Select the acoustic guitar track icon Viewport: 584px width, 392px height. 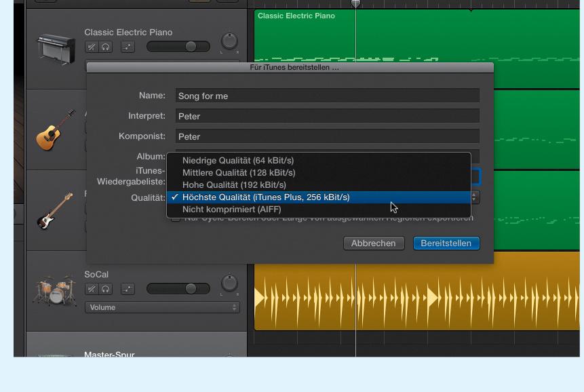click(x=55, y=130)
